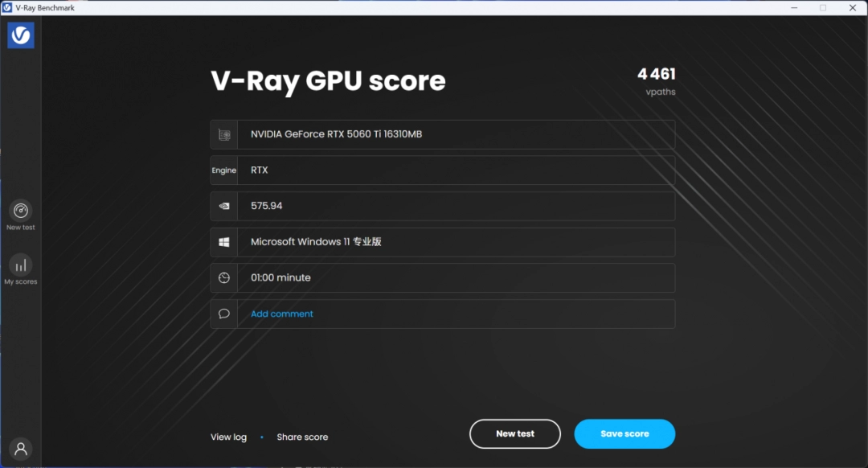
Task: Click the clock icon next to 01:00 minute
Action: (x=223, y=277)
